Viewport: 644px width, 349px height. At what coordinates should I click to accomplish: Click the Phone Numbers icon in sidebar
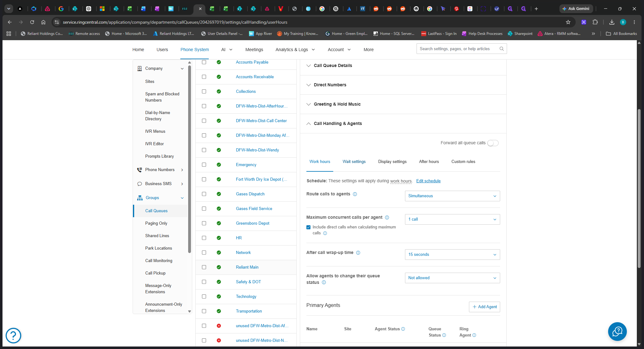139,170
